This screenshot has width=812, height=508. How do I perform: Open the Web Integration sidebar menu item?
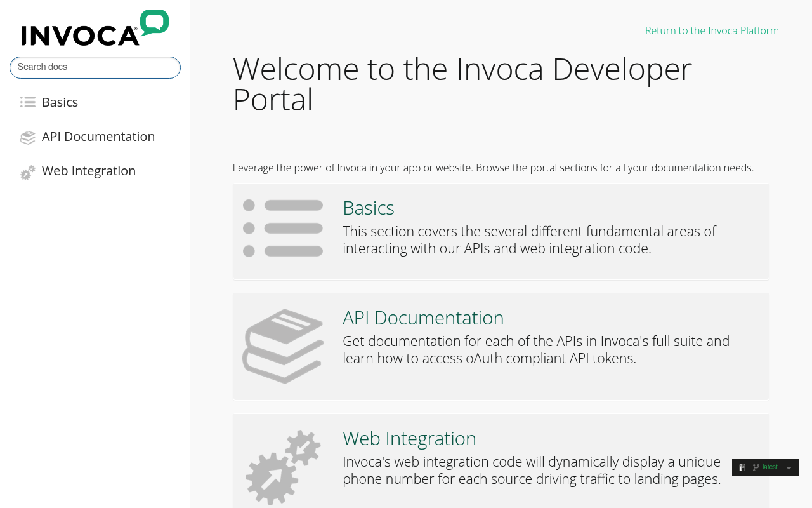tap(89, 171)
